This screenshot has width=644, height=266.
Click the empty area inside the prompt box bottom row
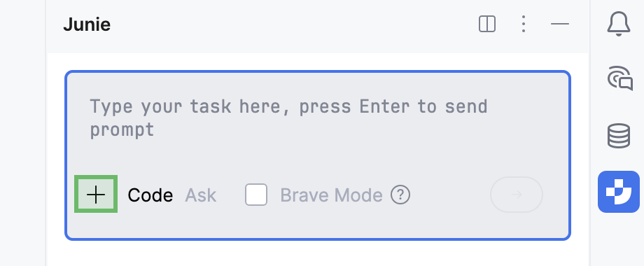coord(449,195)
